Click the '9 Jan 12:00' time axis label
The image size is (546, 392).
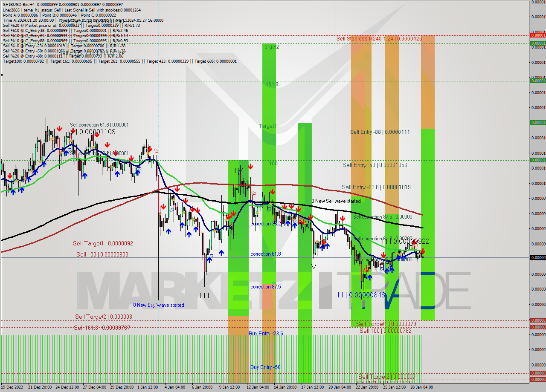point(229,387)
